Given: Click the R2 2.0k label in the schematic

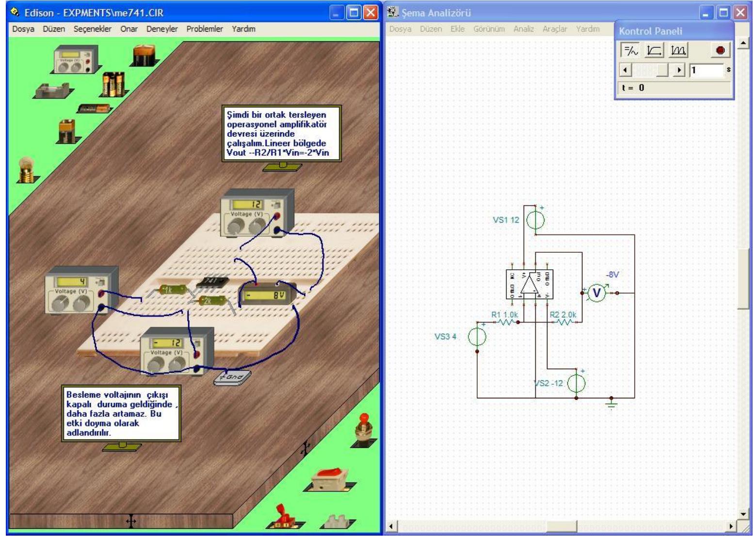Looking at the screenshot, I should [563, 315].
